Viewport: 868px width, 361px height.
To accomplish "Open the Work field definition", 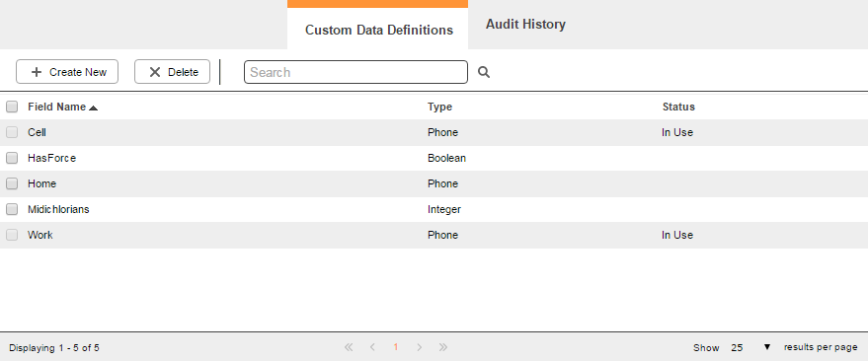I will tap(39, 235).
